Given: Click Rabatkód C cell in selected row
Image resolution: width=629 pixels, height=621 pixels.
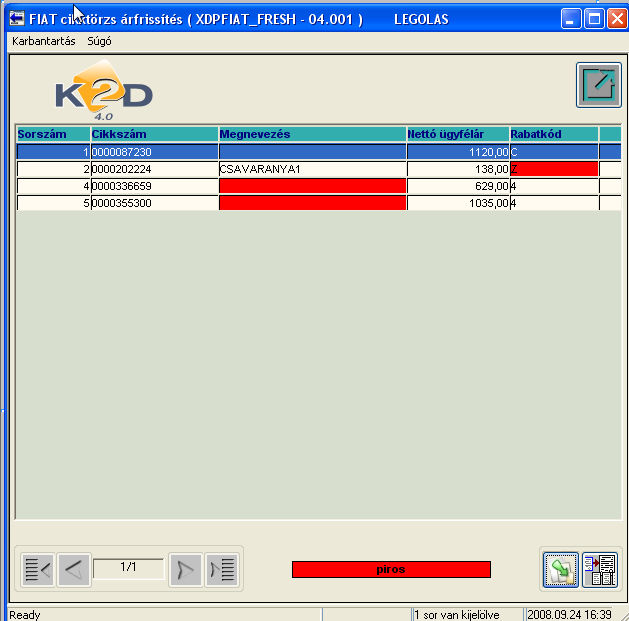Looking at the screenshot, I should point(554,152).
